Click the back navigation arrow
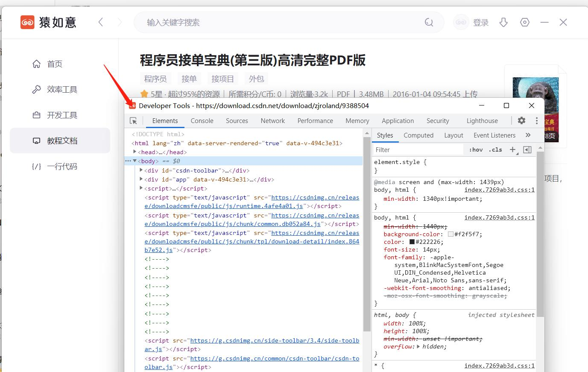Viewport: 588px width, 372px height. [x=101, y=22]
